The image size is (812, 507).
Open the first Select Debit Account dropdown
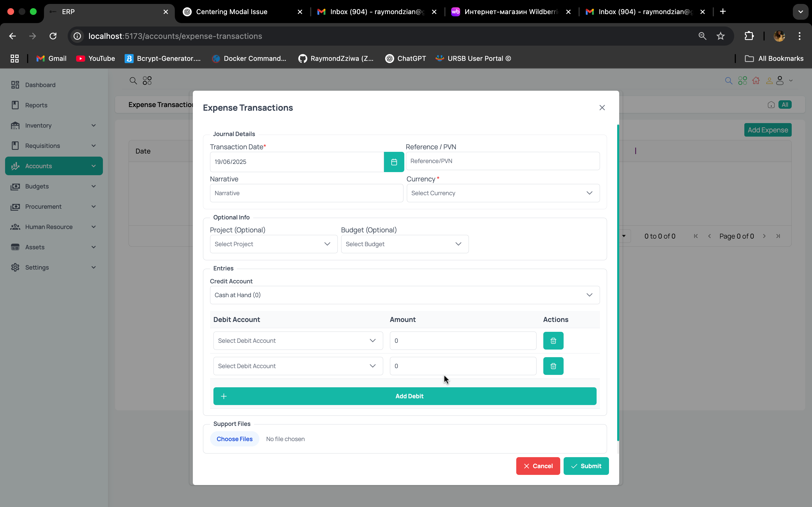(x=298, y=341)
